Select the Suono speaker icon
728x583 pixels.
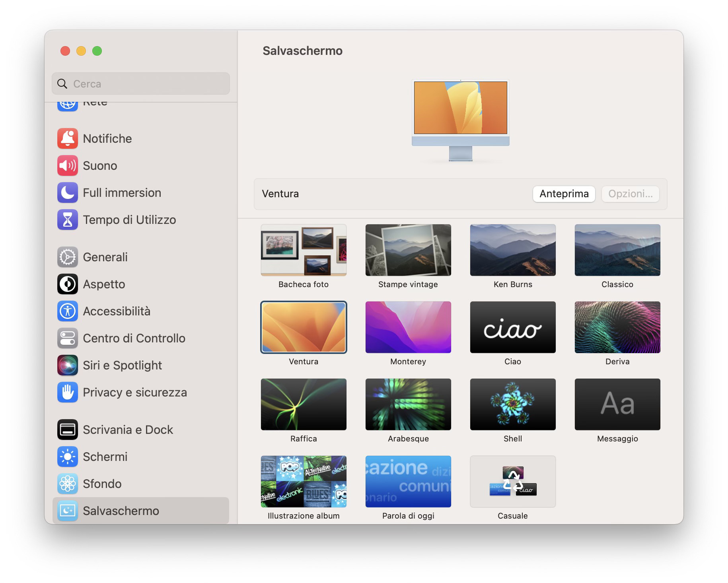[x=68, y=166]
